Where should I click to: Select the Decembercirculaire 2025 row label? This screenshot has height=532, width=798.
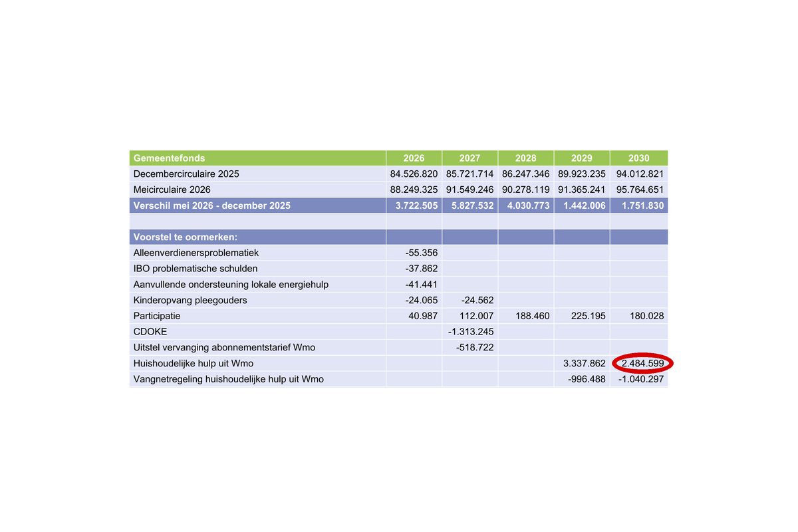pos(186,174)
